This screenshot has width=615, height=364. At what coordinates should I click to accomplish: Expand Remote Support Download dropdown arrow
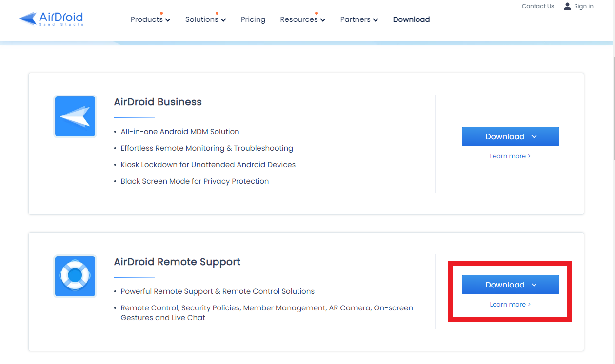coord(534,285)
